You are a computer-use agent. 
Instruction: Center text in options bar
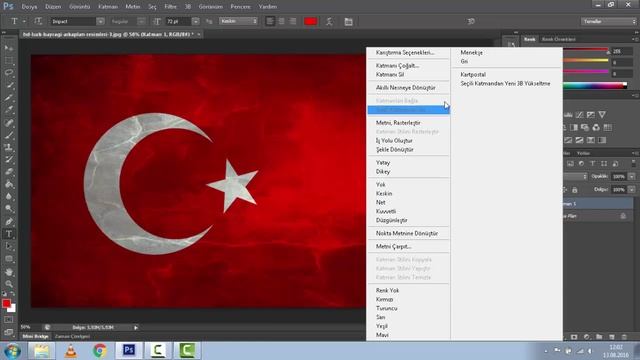[x=281, y=21]
